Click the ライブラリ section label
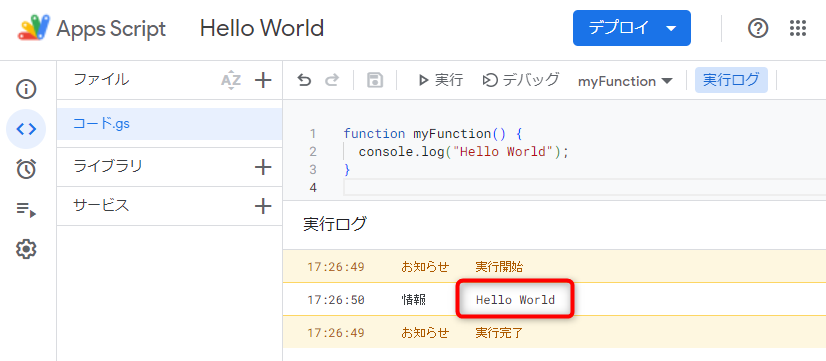Screen dimensions: 826x361 (x=108, y=167)
